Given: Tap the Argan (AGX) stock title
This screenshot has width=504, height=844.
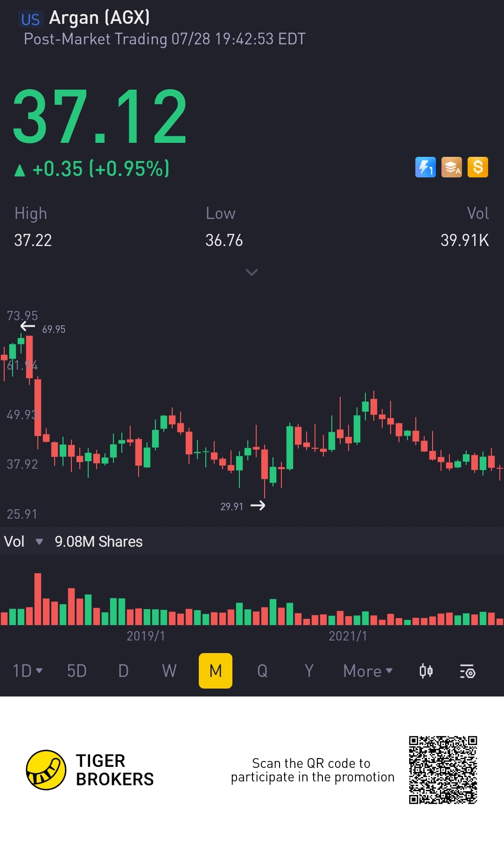Looking at the screenshot, I should tap(99, 18).
